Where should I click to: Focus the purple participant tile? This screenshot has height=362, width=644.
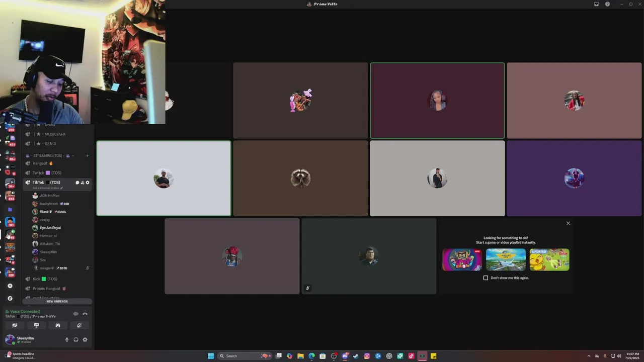pyautogui.click(x=574, y=178)
